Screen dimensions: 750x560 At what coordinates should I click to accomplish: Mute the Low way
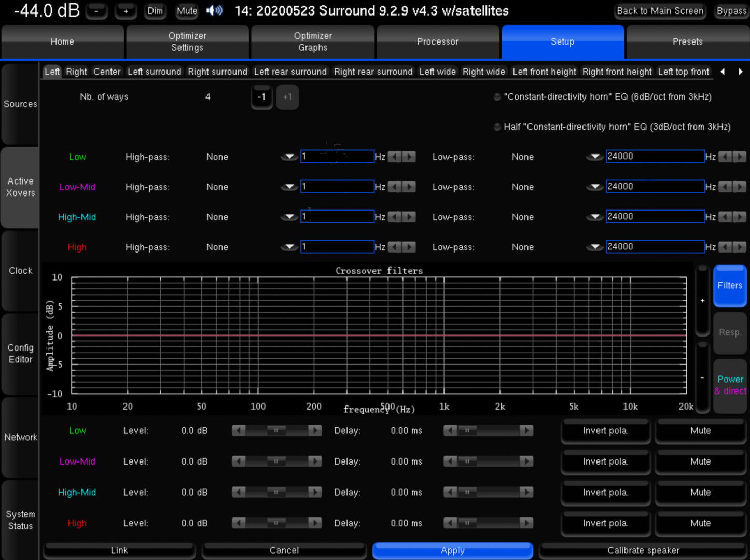[700, 431]
